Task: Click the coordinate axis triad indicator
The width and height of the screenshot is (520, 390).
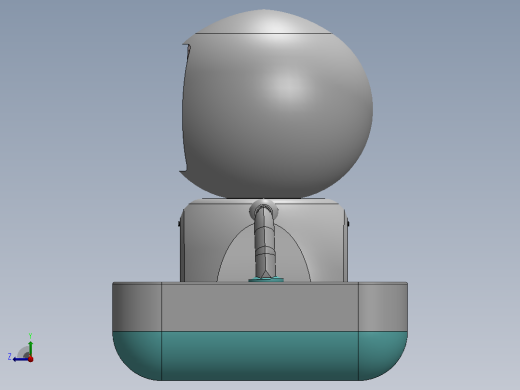Action: click(21, 348)
